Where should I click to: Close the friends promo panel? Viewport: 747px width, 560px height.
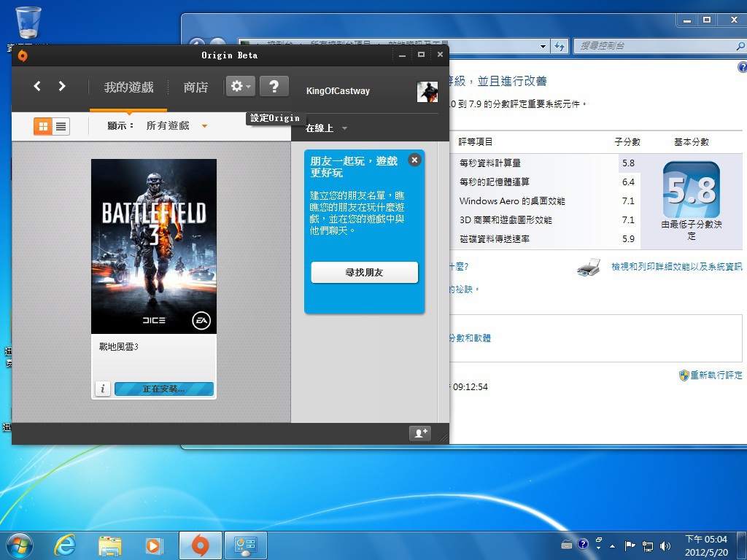[x=414, y=160]
